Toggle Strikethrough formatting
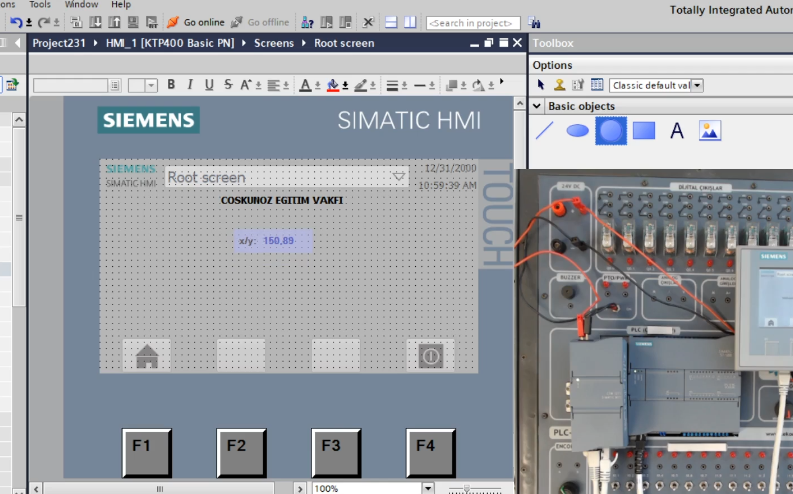793x494 pixels. click(x=228, y=84)
